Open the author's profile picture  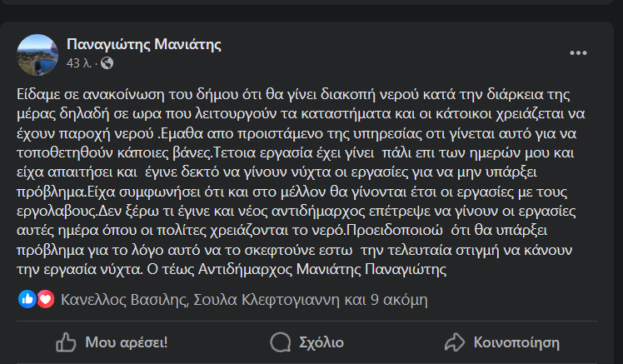pyautogui.click(x=38, y=54)
